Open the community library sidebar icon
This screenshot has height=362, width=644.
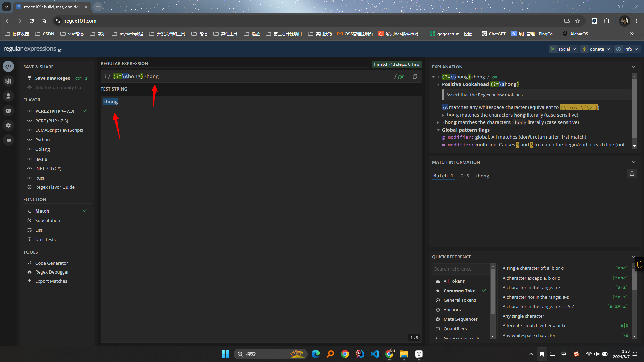coord(8,81)
